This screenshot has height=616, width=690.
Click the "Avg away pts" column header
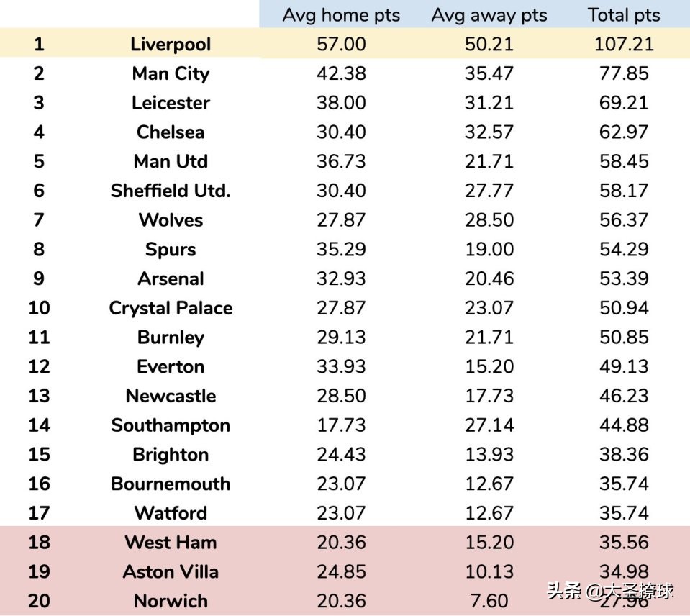tap(489, 15)
